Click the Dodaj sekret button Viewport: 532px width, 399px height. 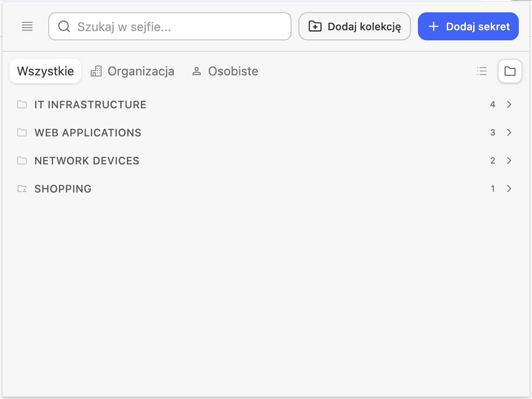(468, 26)
